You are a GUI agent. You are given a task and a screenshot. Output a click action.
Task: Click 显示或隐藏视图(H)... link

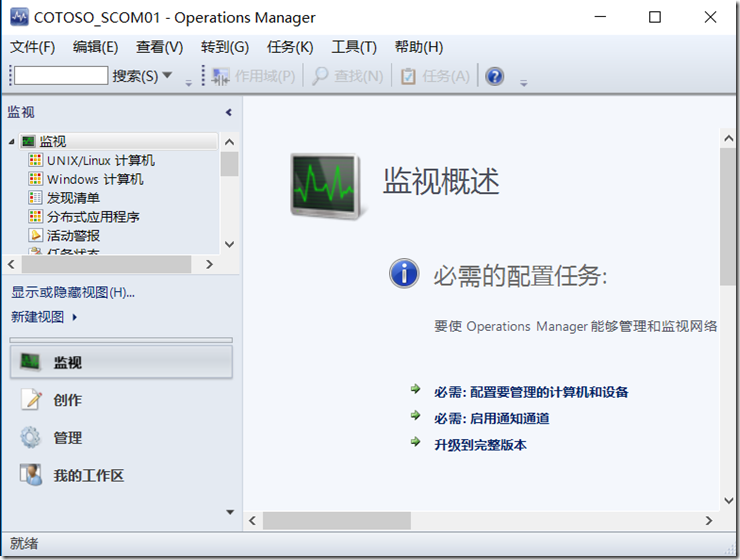(73, 293)
